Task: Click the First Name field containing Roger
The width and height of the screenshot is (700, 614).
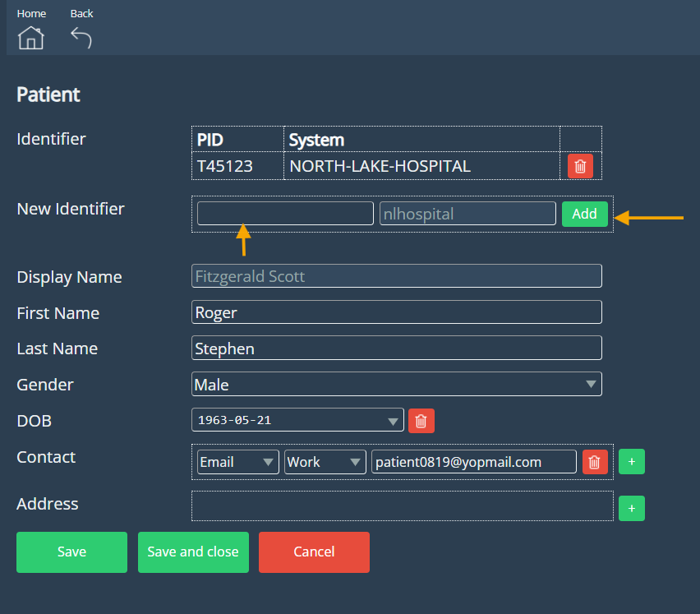Action: point(396,312)
